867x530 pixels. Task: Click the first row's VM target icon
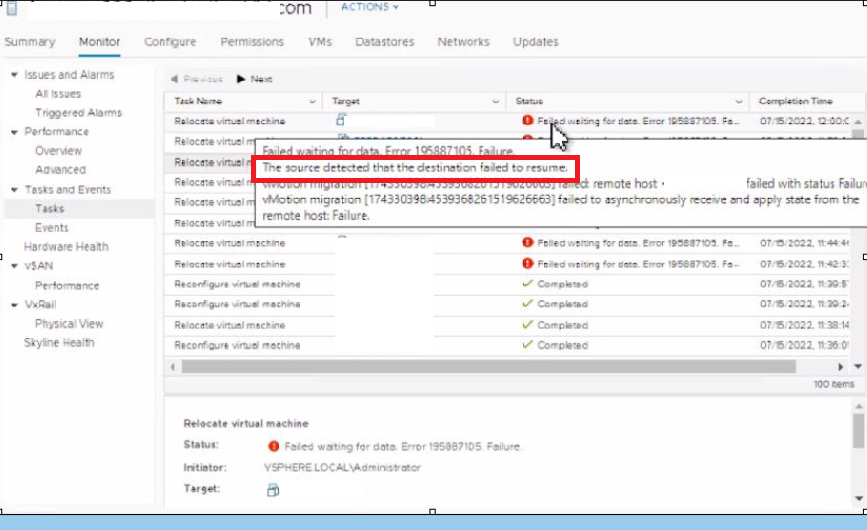341,119
